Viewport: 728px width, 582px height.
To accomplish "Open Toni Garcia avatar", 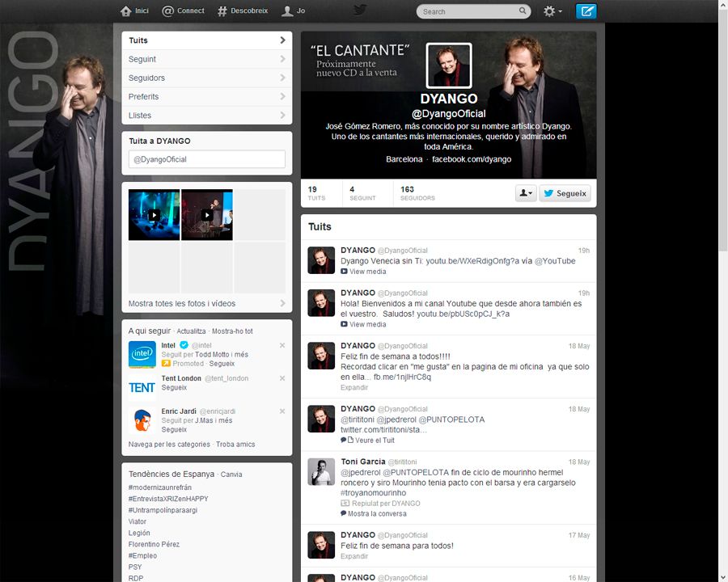I will coord(321,471).
